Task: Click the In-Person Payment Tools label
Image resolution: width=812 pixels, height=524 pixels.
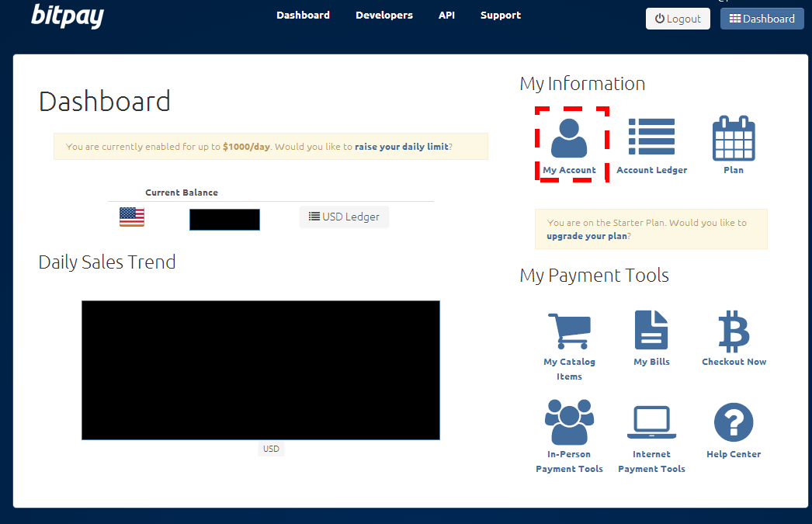Action: [569, 461]
